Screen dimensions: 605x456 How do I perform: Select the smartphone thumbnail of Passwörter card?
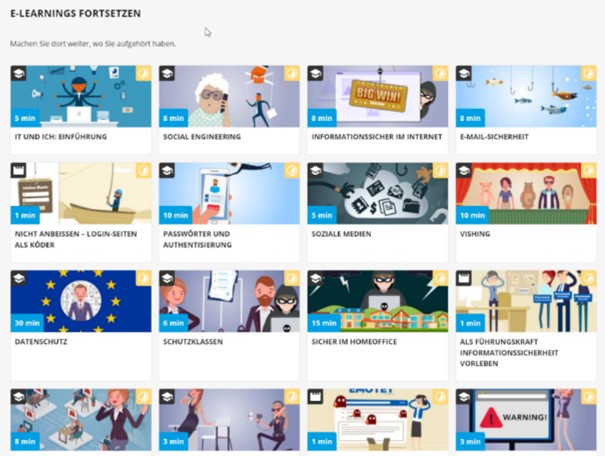[x=229, y=193]
